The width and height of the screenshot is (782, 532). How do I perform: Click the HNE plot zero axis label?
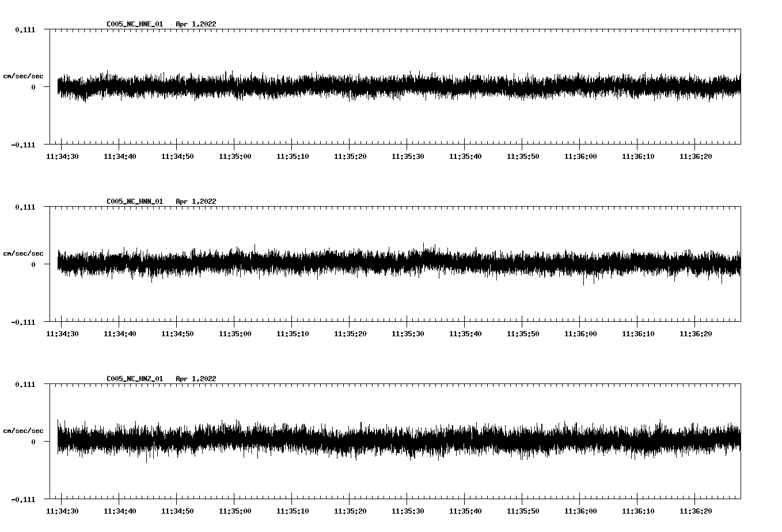[x=33, y=88]
